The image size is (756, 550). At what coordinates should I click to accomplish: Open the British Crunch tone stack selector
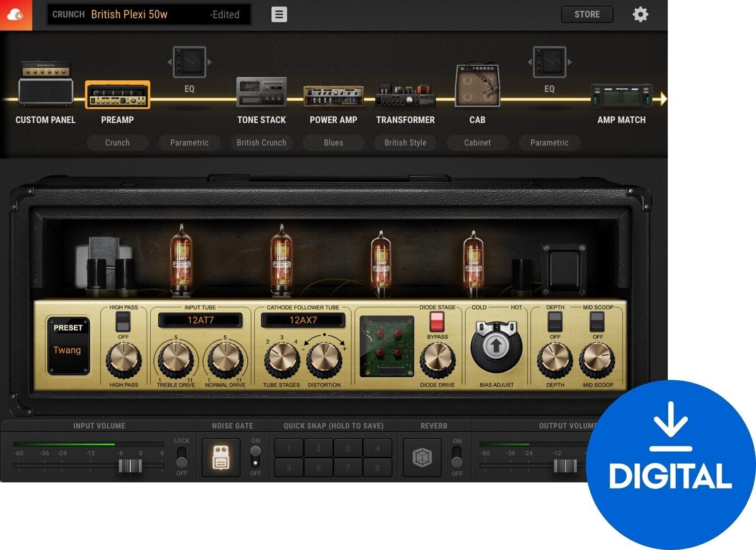tap(261, 143)
